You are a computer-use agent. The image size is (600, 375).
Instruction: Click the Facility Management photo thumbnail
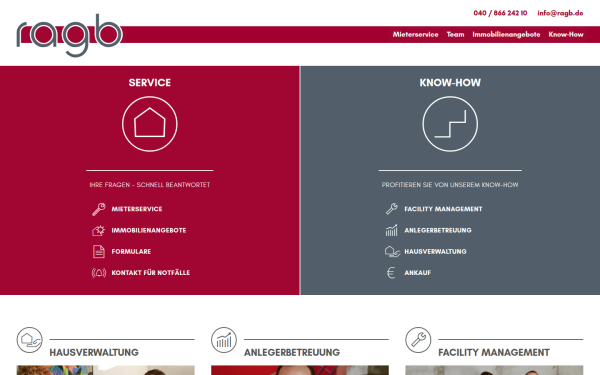point(494,370)
